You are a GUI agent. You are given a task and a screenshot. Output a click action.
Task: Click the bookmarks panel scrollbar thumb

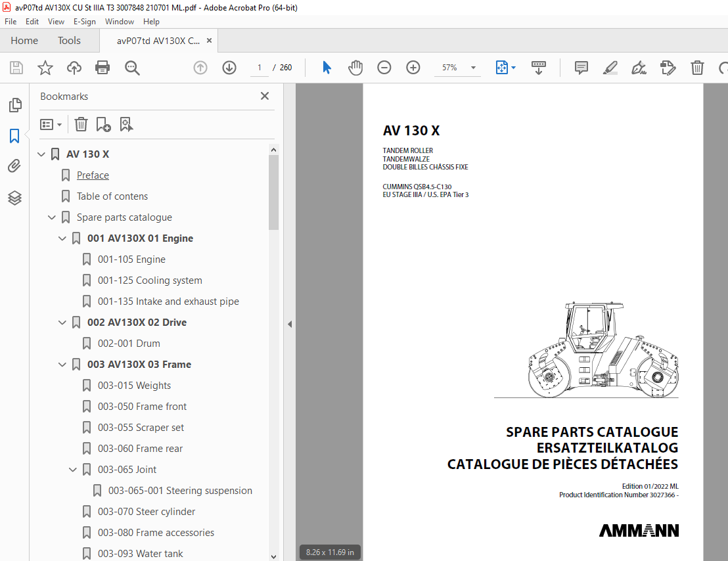(x=273, y=192)
